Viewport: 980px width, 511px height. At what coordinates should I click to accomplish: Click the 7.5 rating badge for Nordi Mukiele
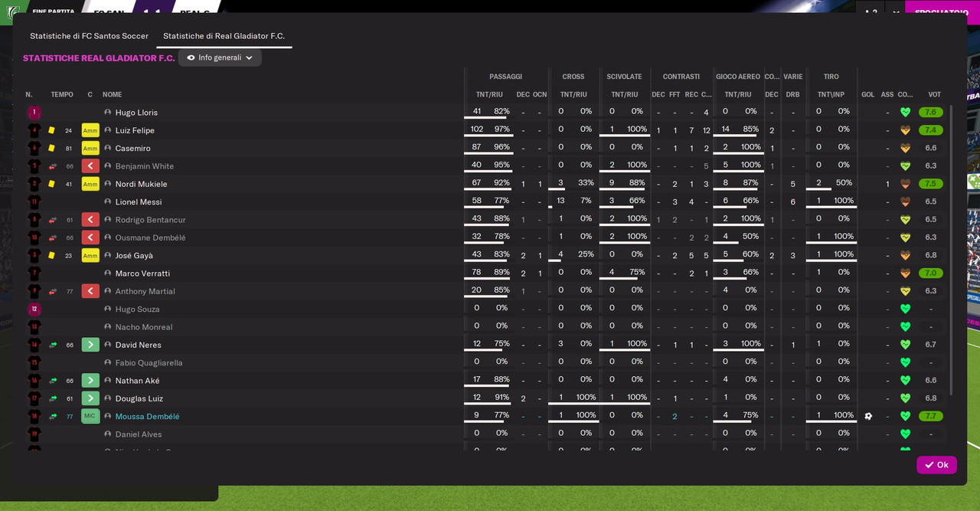pos(930,184)
